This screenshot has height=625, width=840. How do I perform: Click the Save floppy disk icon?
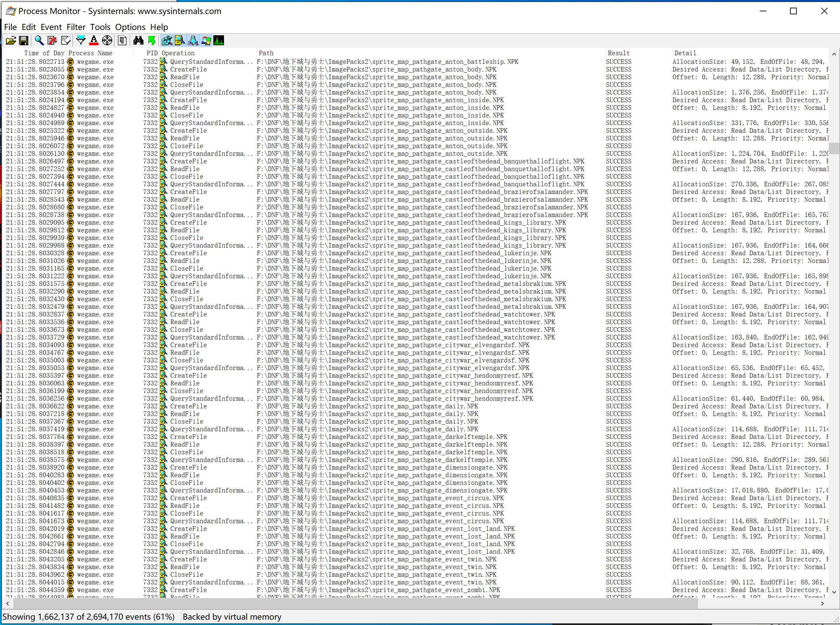(24, 41)
